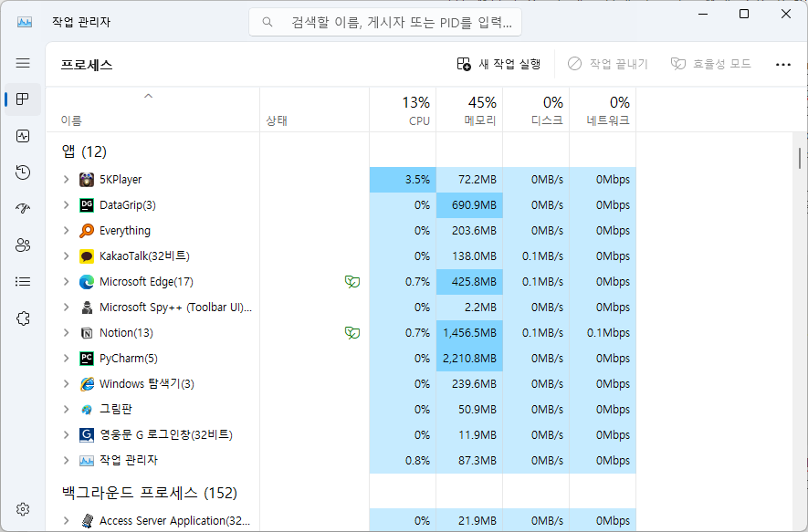The image size is (808, 532).
Task: Expand the Microsoft Edge(17) process group
Action: coord(66,282)
